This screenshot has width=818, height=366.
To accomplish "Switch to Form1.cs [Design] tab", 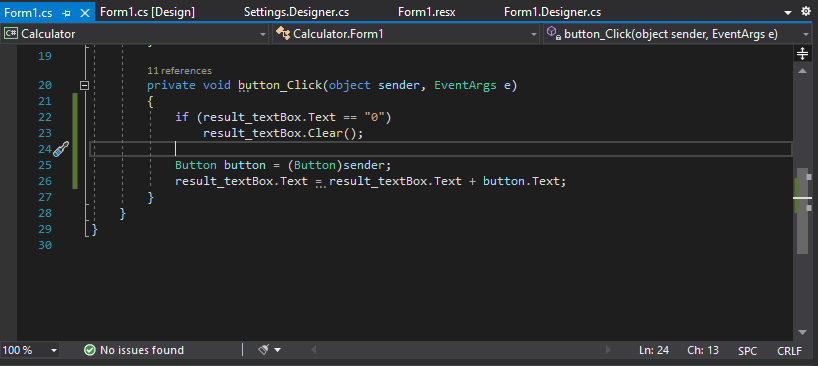I will click(147, 13).
